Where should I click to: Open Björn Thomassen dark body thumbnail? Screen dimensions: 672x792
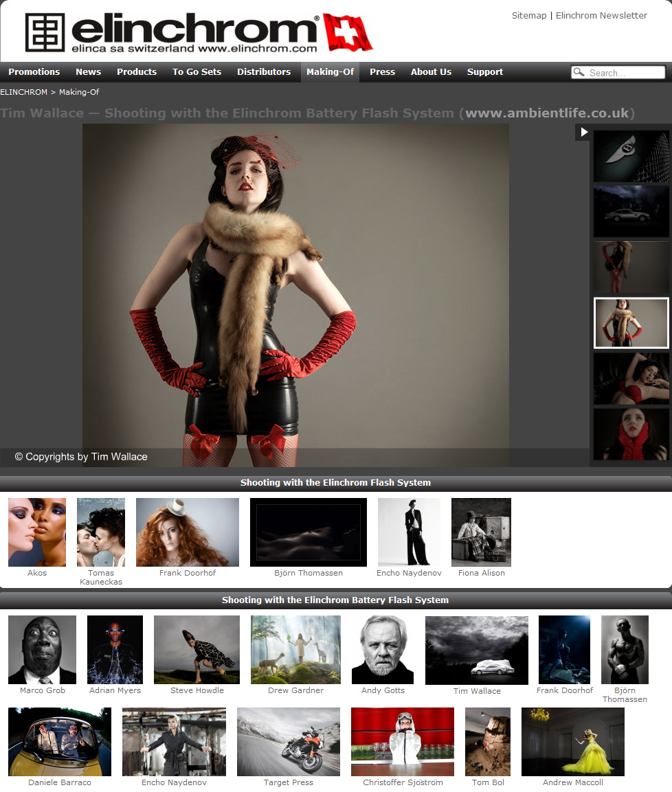(309, 532)
